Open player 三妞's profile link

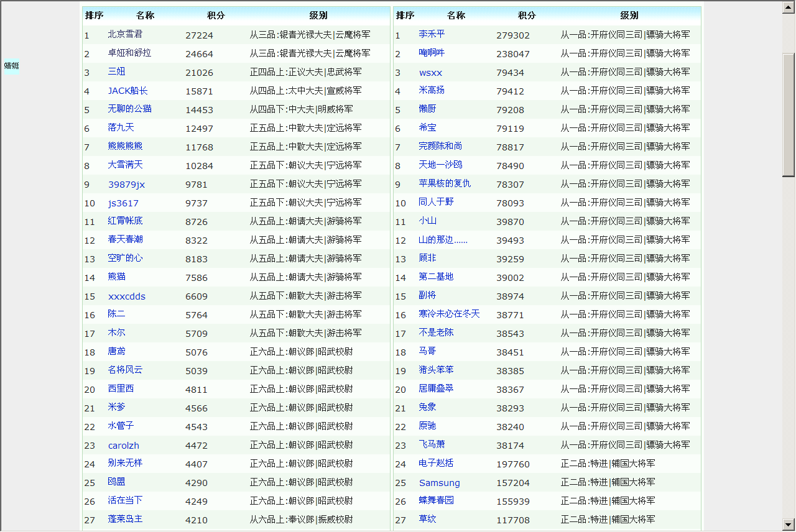(117, 71)
